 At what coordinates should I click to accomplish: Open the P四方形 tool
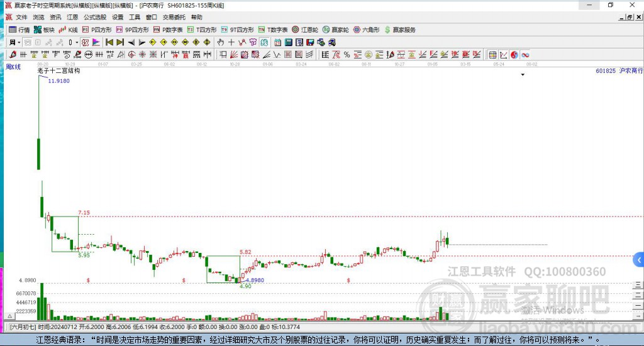pyautogui.click(x=97, y=30)
